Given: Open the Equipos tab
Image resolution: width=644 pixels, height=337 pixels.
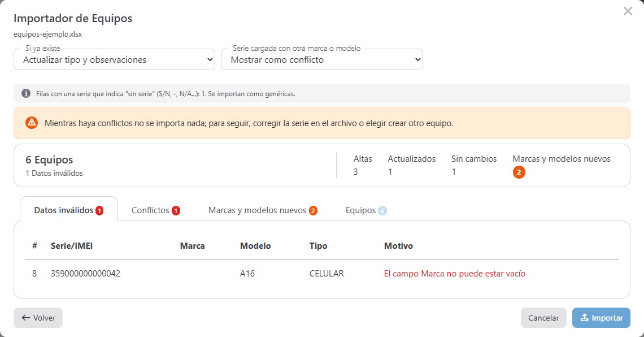Looking at the screenshot, I should (x=366, y=210).
